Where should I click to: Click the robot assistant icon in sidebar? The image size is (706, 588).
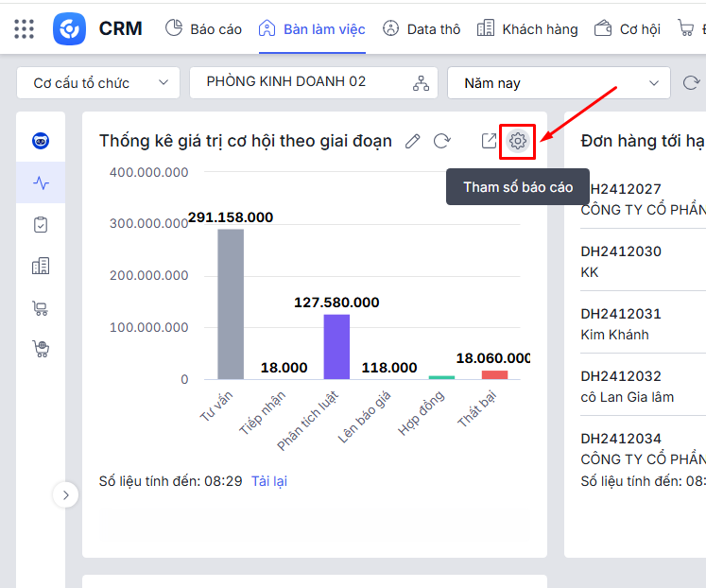tap(41, 142)
